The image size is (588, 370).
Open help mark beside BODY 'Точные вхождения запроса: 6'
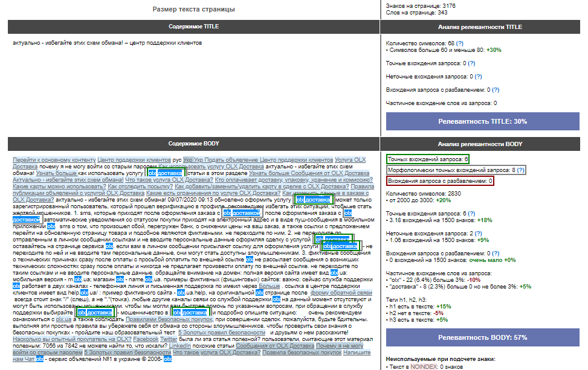click(471, 214)
